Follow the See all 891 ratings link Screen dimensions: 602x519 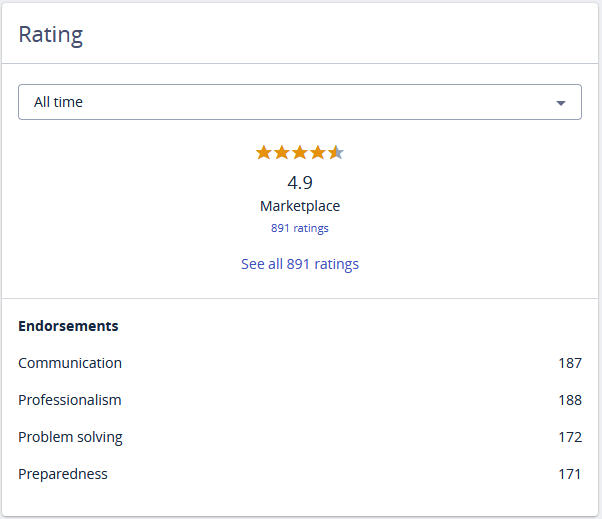300,264
